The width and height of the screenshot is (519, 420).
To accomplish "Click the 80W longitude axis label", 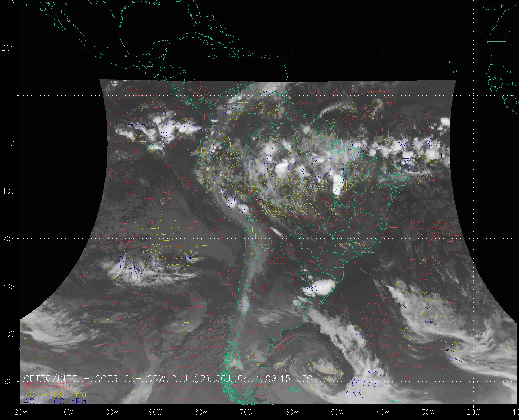I will pyautogui.click(x=201, y=412).
